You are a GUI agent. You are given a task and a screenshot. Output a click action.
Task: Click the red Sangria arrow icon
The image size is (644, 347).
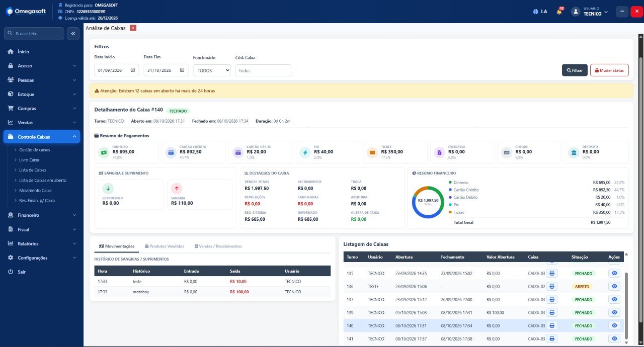(177, 189)
